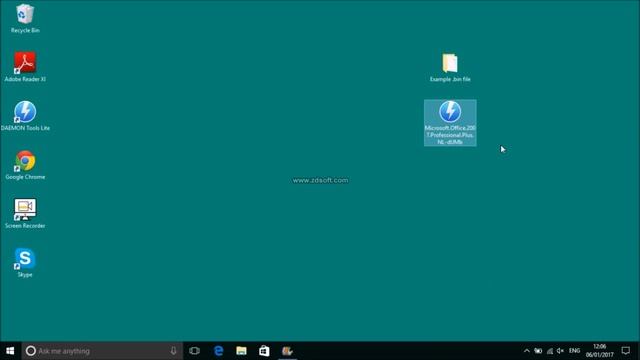Select the Skype desktop shortcut

(x=25, y=262)
